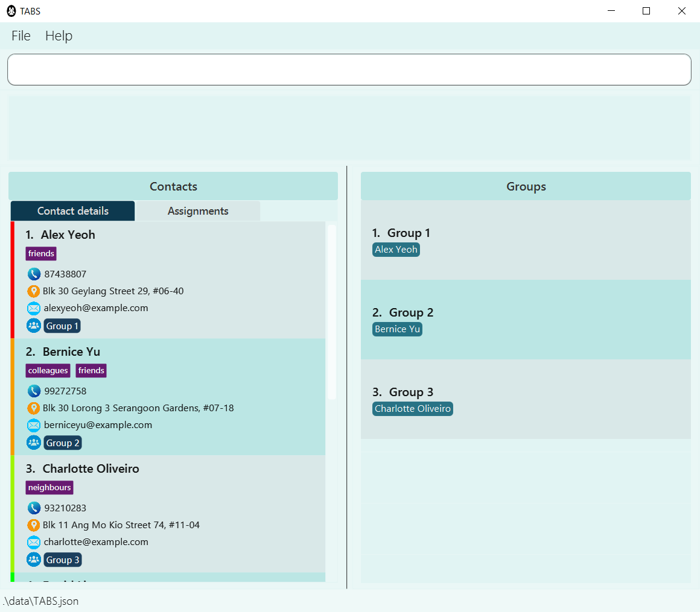Click the friends tag under Alex Yeoh
This screenshot has width=700, height=612.
(x=41, y=254)
